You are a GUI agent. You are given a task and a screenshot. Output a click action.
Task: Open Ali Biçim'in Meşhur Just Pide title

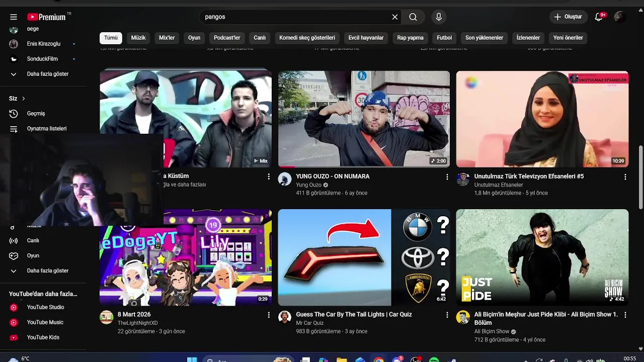[546, 318]
